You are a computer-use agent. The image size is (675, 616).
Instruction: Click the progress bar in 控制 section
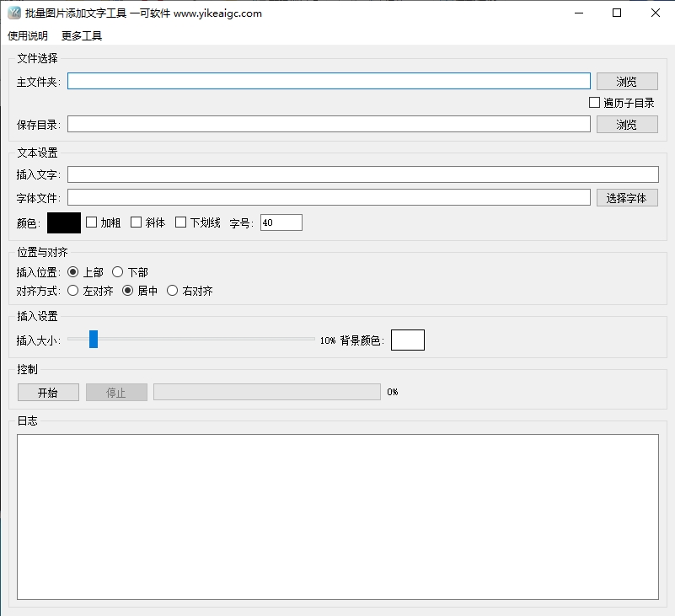click(267, 392)
